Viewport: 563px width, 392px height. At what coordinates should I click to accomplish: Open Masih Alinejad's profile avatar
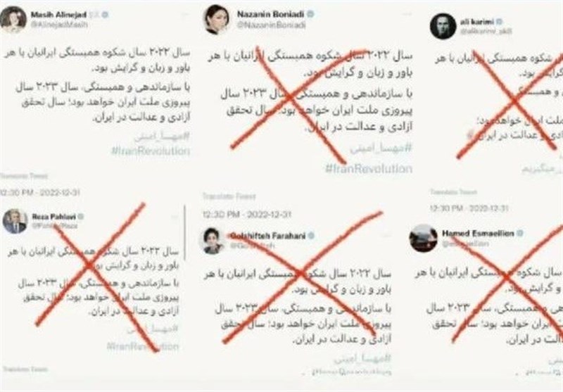point(13,20)
